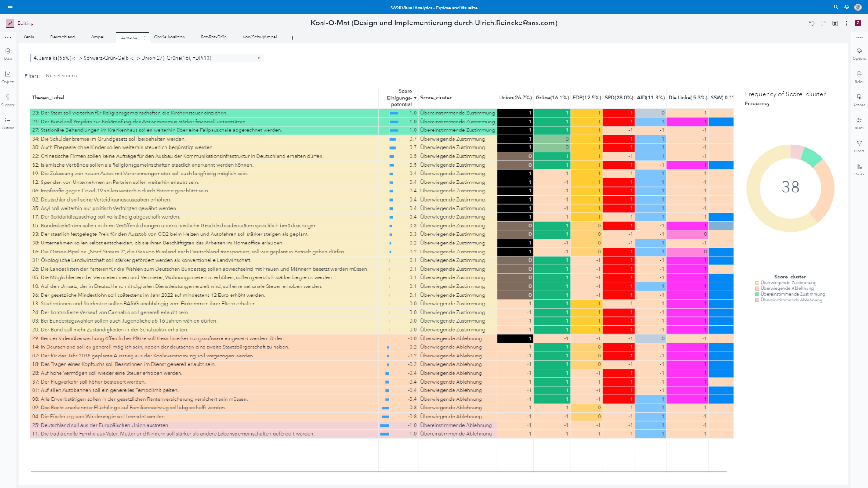Select row '02: Deutschland soll seine Verteidigungsausgaben erhöhen'

point(204,200)
